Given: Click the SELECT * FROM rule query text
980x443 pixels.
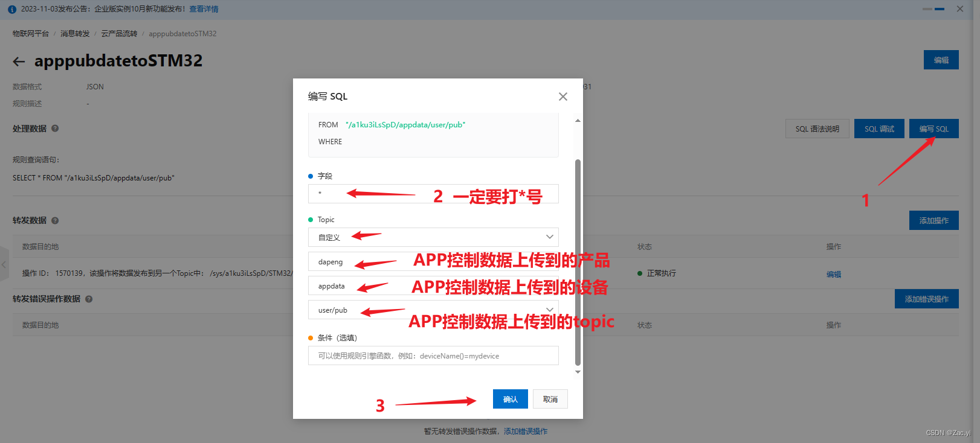Looking at the screenshot, I should tap(94, 178).
